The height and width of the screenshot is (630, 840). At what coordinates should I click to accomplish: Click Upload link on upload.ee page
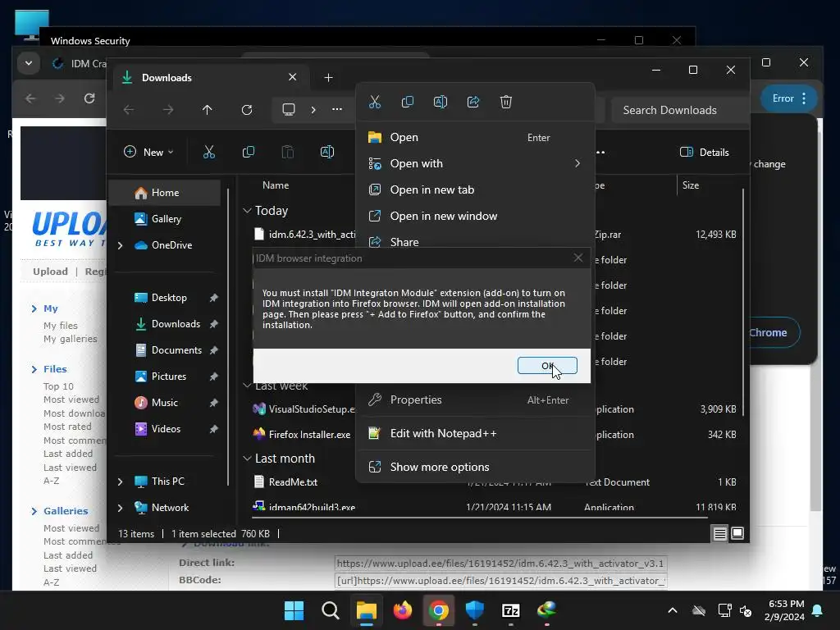[x=50, y=271]
